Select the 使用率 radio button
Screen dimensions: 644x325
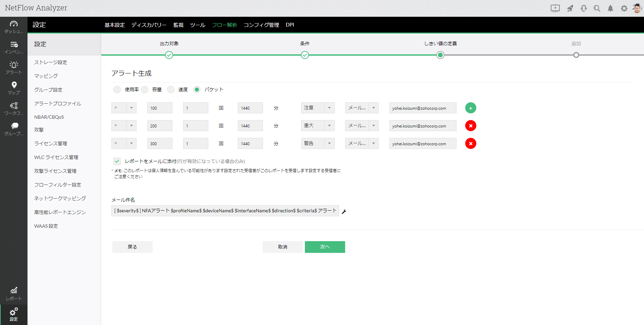point(117,90)
